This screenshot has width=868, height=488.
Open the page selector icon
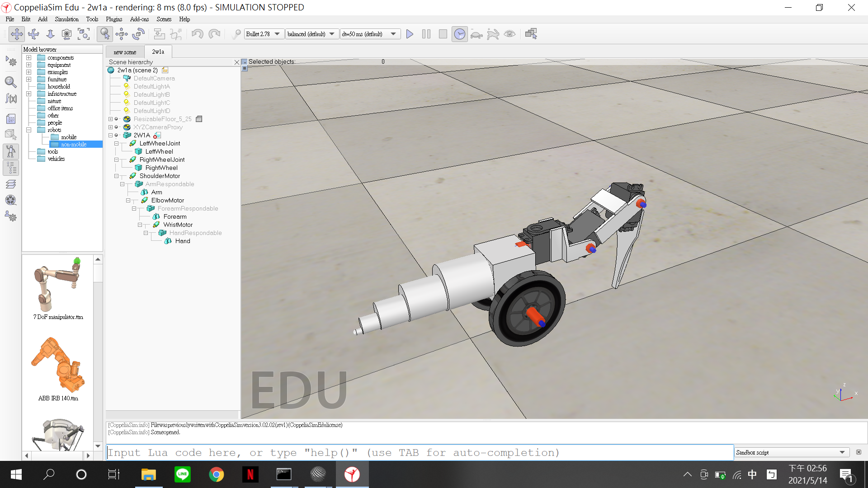pyautogui.click(x=531, y=34)
